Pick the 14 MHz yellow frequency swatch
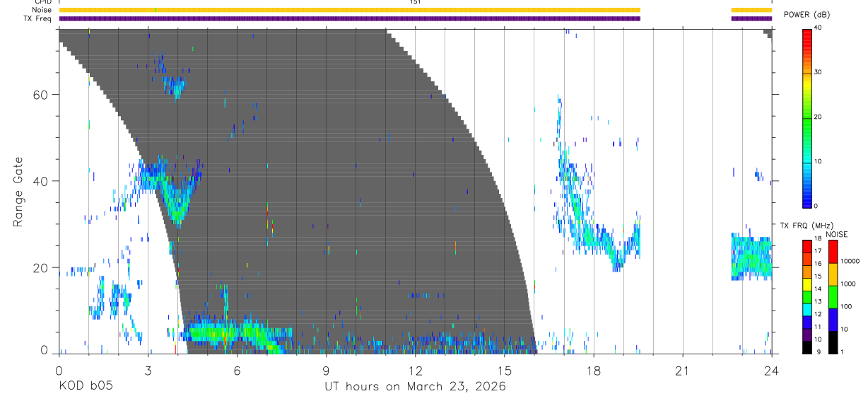This screenshot has width=868, height=401. (807, 283)
